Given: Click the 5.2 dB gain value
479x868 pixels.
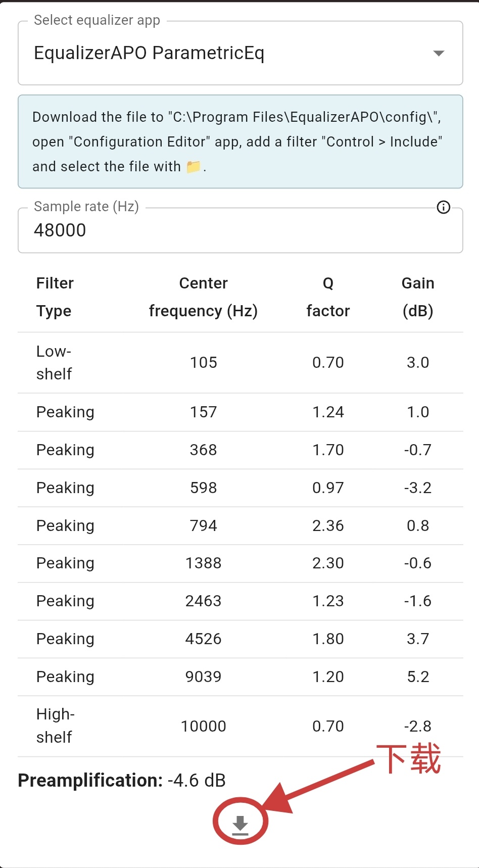Looking at the screenshot, I should (x=418, y=677).
